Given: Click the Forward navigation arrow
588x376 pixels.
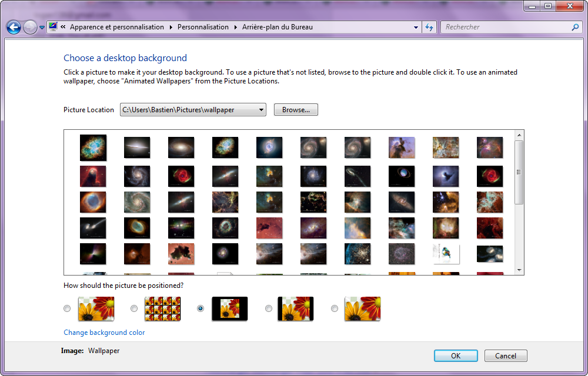Looking at the screenshot, I should [x=30, y=27].
